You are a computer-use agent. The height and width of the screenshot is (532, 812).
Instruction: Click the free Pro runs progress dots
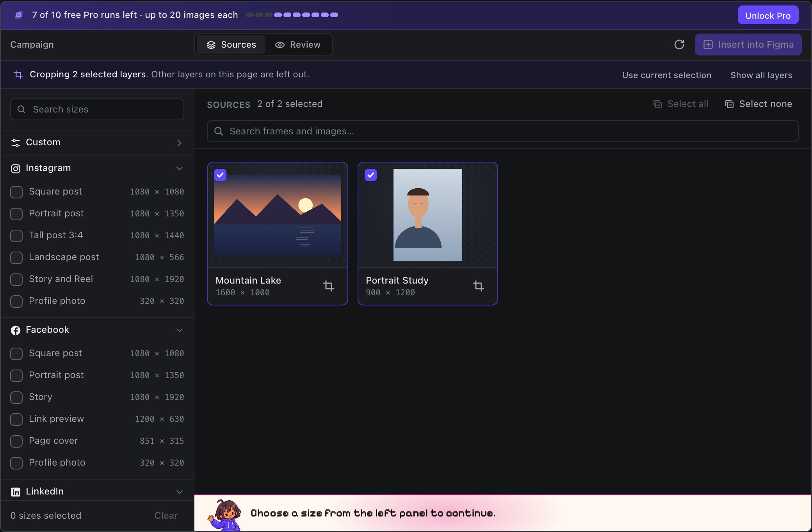(292, 15)
